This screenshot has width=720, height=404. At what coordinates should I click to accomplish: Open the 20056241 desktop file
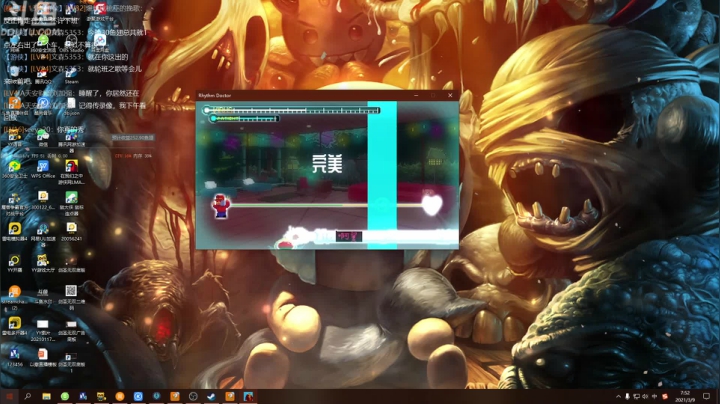click(71, 231)
